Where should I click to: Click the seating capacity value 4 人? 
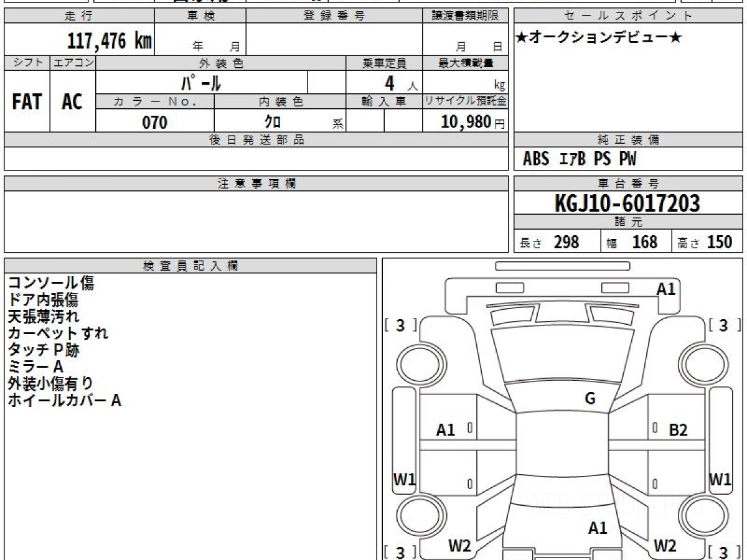[401, 83]
